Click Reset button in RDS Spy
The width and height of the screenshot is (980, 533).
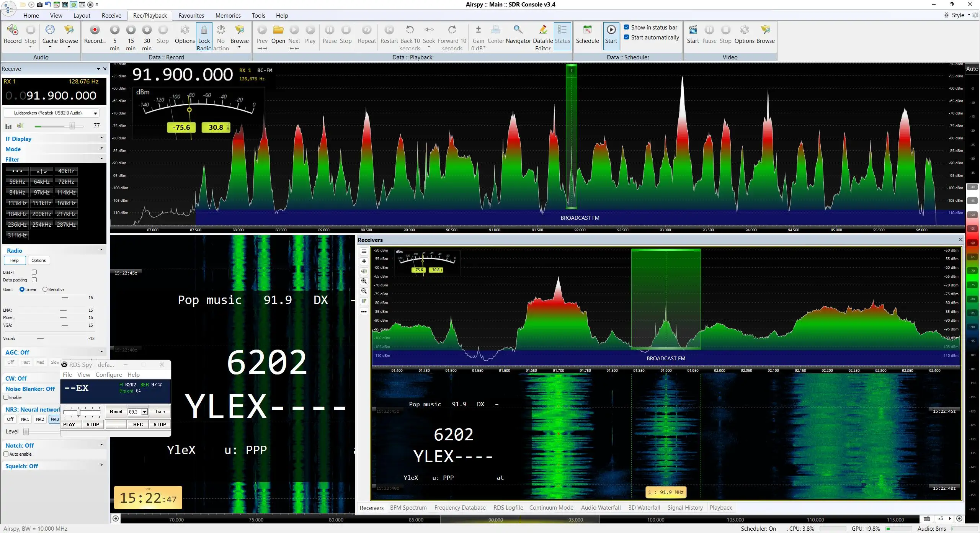coord(116,412)
